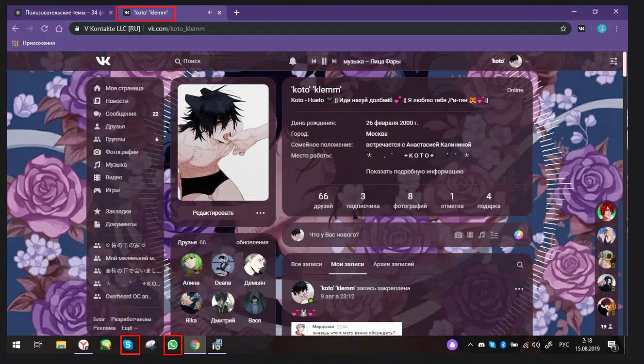
Task: Open the sliders settings icon in header
Action: click(x=613, y=61)
